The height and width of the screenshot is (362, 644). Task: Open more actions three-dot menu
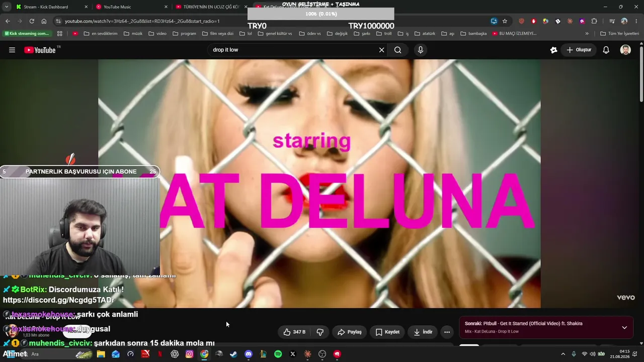[447, 332]
